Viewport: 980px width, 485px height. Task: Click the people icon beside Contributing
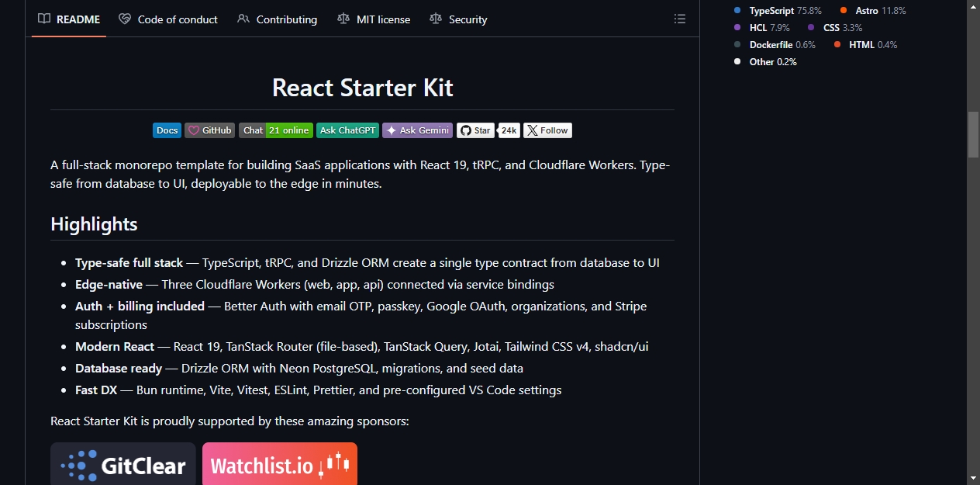point(243,19)
